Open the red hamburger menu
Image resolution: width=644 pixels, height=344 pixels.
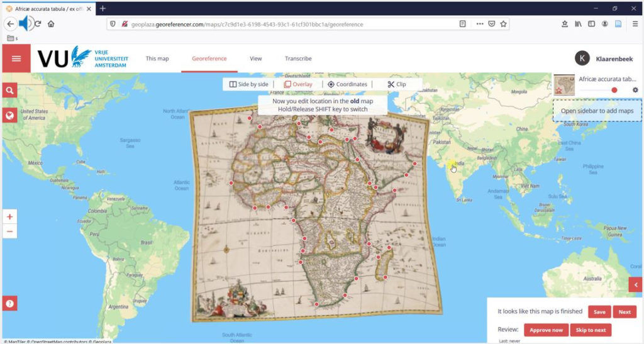(x=16, y=58)
